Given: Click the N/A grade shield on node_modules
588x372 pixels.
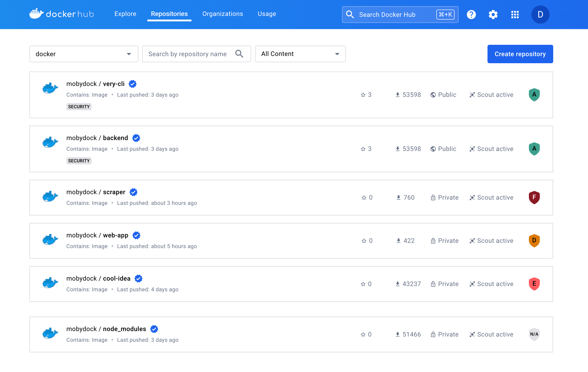Looking at the screenshot, I should pyautogui.click(x=534, y=334).
